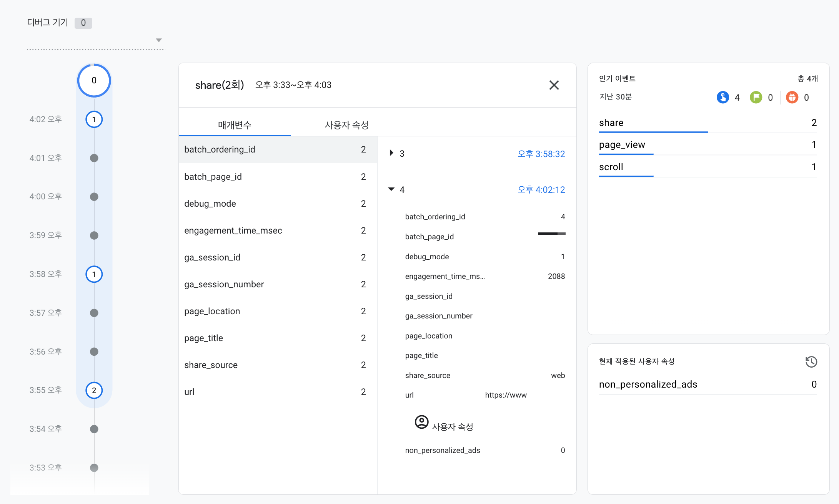Select the 3:55 오후 marker with 2 events
The image size is (839, 504).
pyautogui.click(x=94, y=390)
